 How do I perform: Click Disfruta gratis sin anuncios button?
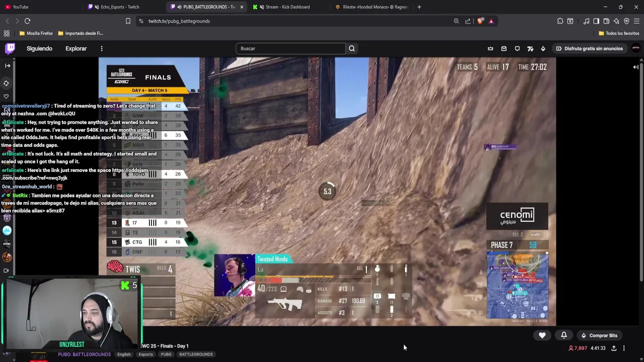(x=589, y=48)
